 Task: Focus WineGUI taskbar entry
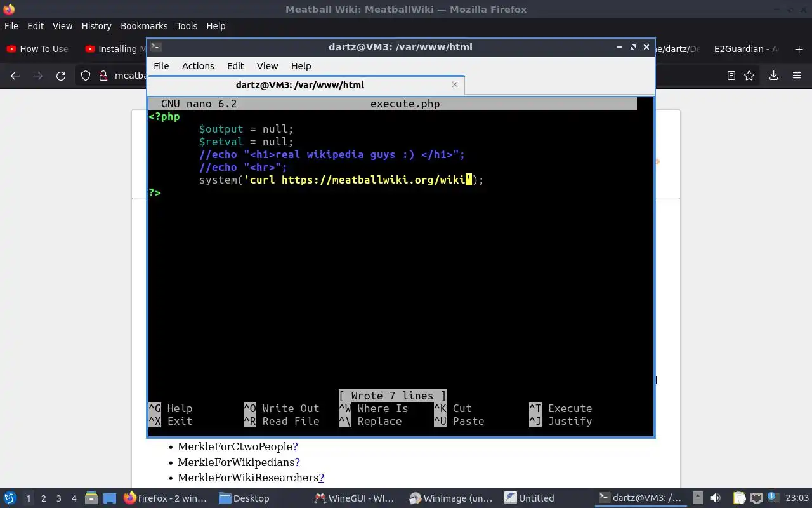355,498
